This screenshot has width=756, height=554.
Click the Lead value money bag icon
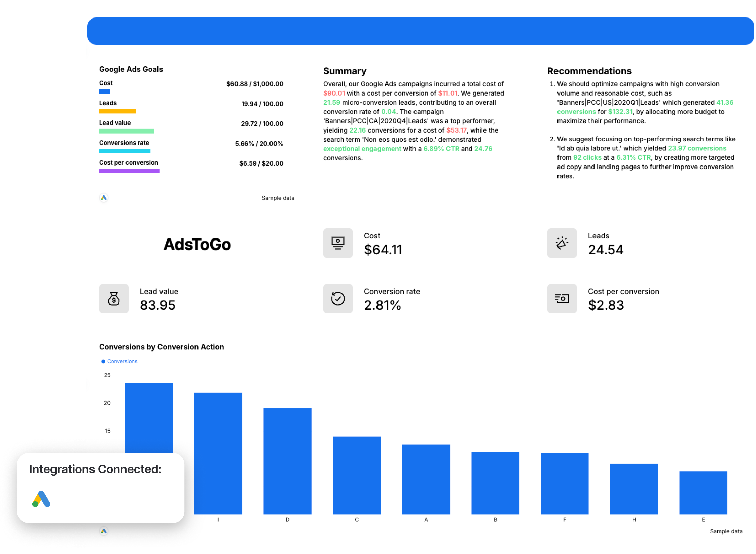pos(114,299)
